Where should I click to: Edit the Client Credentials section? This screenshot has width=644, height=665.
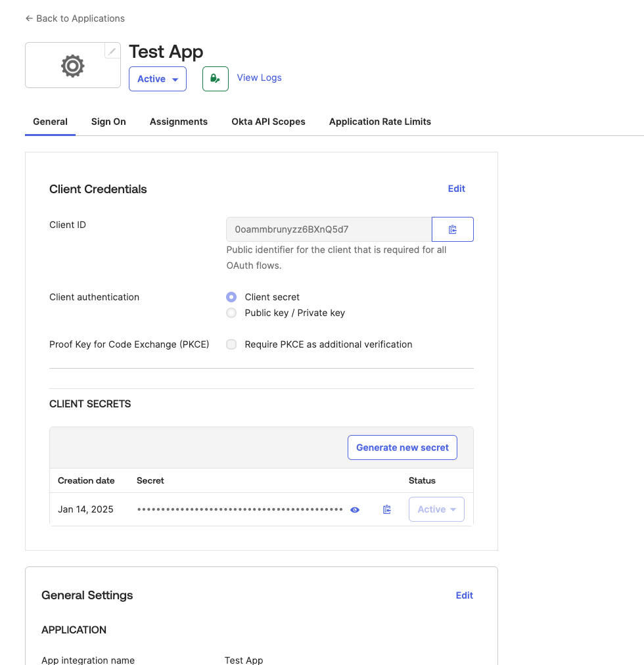pyautogui.click(x=457, y=189)
